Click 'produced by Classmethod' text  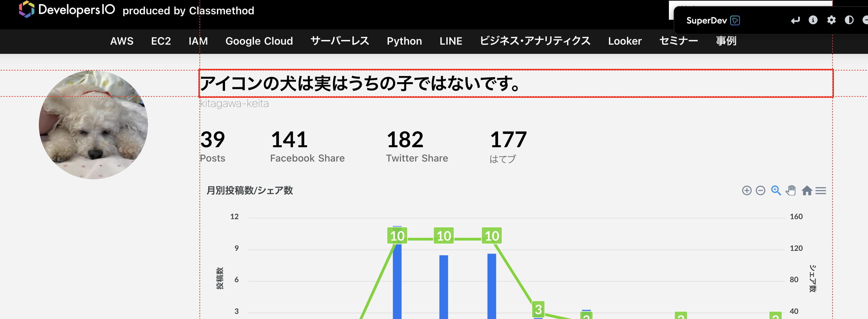click(189, 11)
